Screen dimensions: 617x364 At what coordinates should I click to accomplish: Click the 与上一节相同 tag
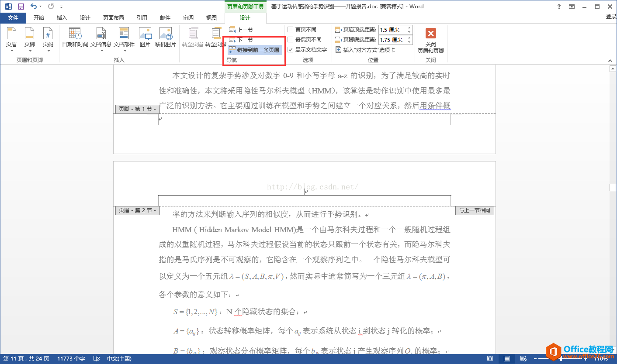475,210
